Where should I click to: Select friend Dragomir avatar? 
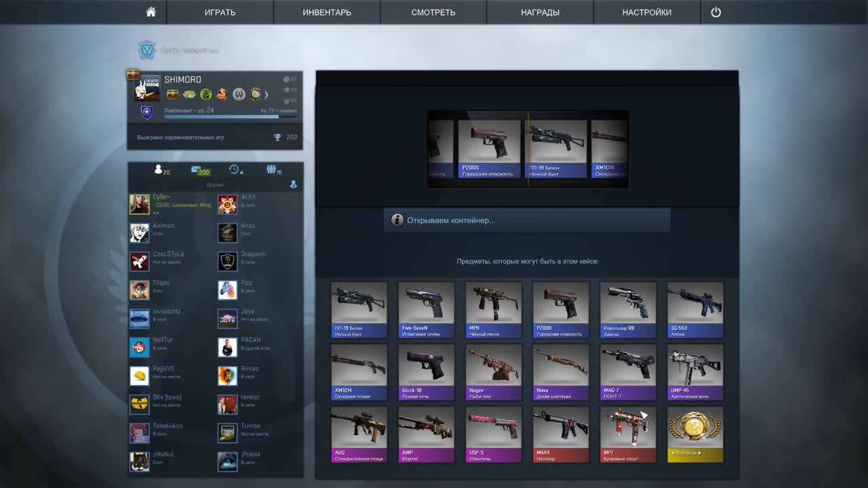[227, 261]
